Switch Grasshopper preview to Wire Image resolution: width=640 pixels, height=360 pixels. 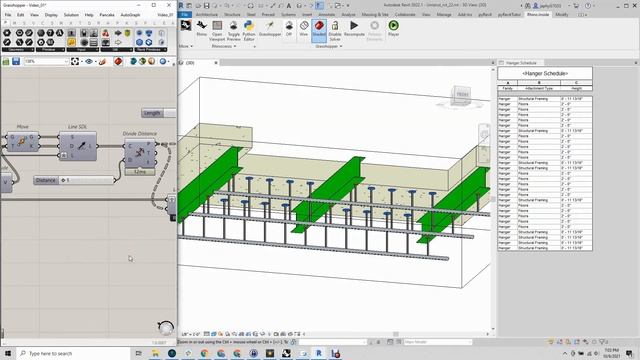[x=304, y=29]
